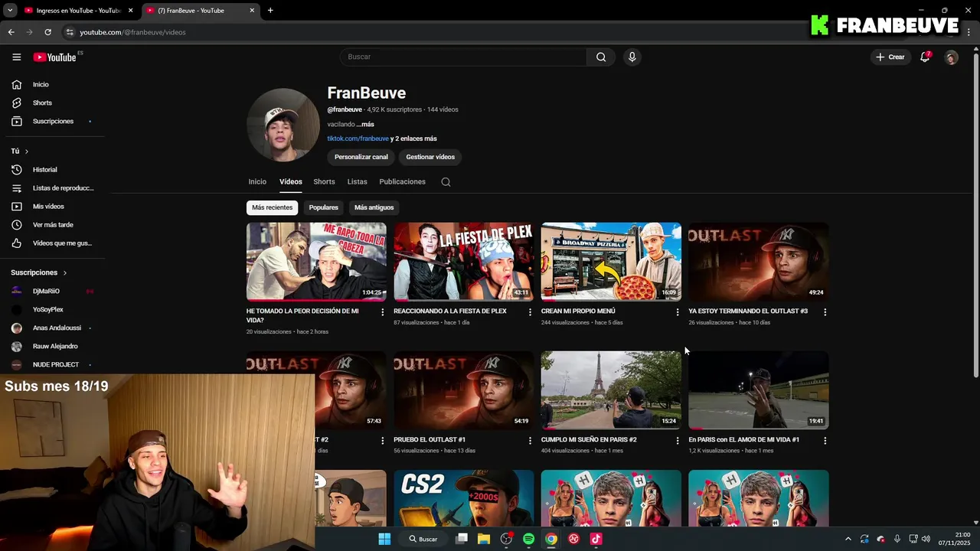Search within the channel magnifier icon
The height and width of the screenshot is (551, 980).
pos(446,182)
